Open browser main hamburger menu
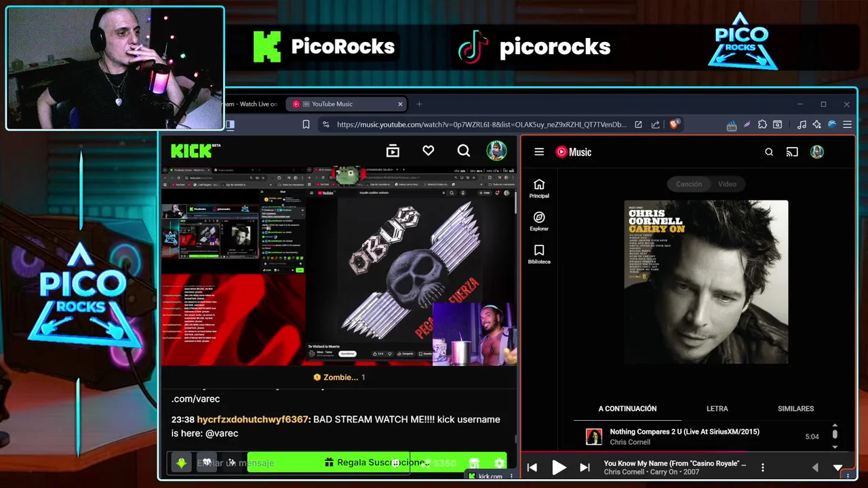The height and width of the screenshot is (488, 868). point(847,125)
